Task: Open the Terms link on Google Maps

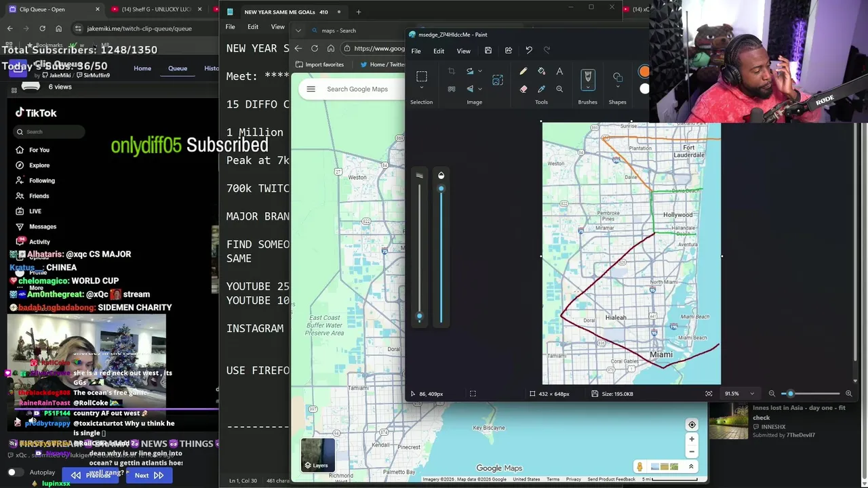Action: click(553, 479)
